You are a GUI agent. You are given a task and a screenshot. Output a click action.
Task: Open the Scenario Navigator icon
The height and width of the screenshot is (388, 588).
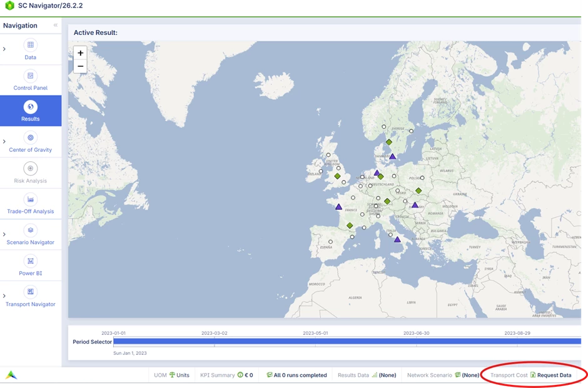click(x=31, y=230)
